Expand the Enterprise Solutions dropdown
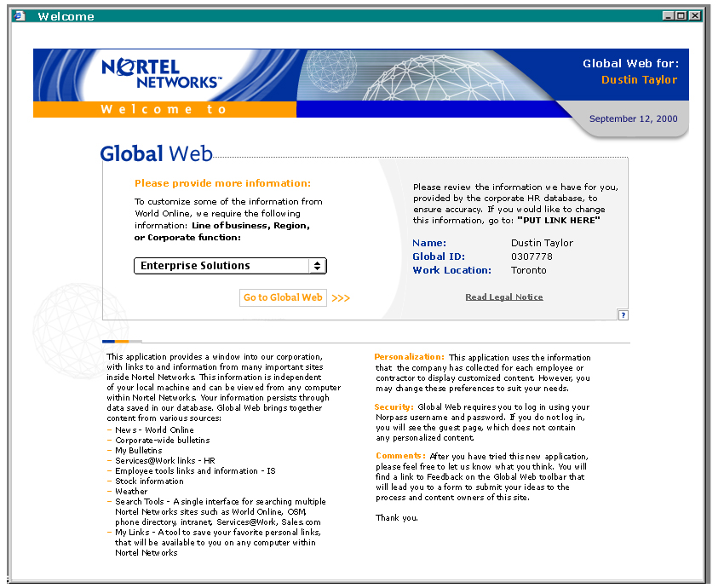The image size is (724, 588). pyautogui.click(x=229, y=266)
